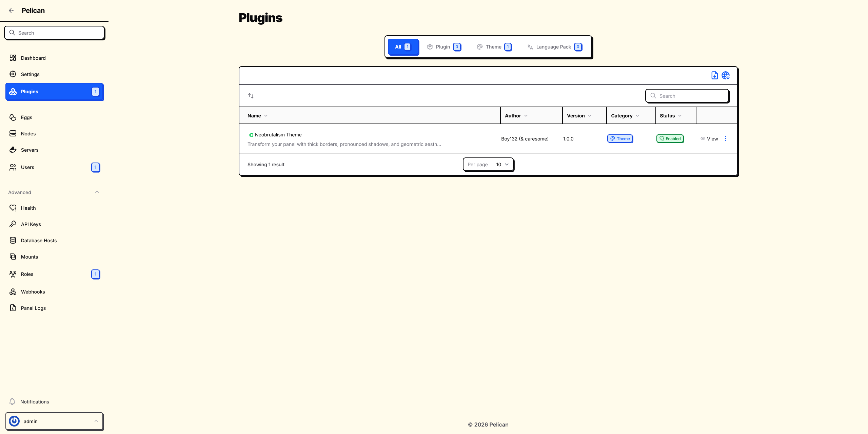Image resolution: width=868 pixels, height=434 pixels.
Task: Open the Webhooks page
Action: (x=54, y=292)
